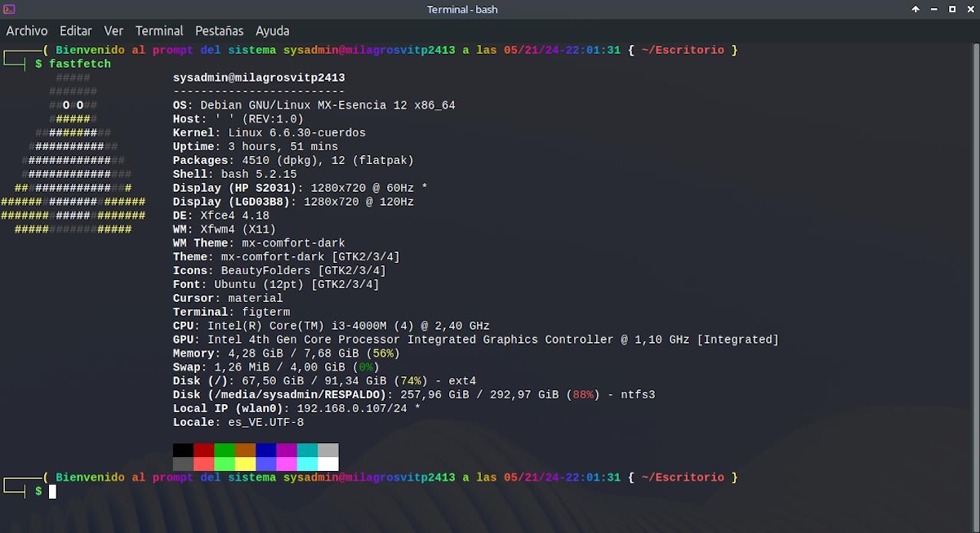Click the teal color block in top row

pos(307,451)
